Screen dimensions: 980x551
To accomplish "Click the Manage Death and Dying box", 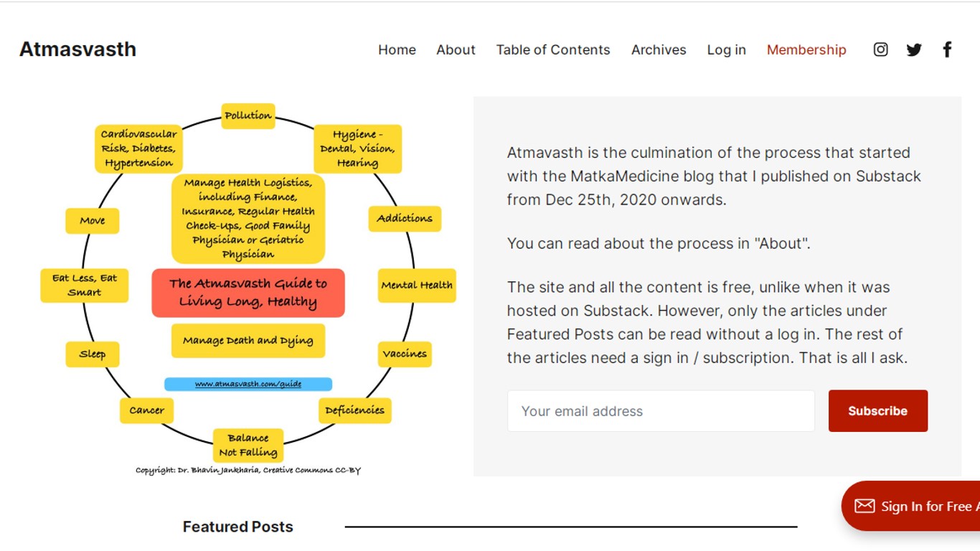I will [x=248, y=340].
